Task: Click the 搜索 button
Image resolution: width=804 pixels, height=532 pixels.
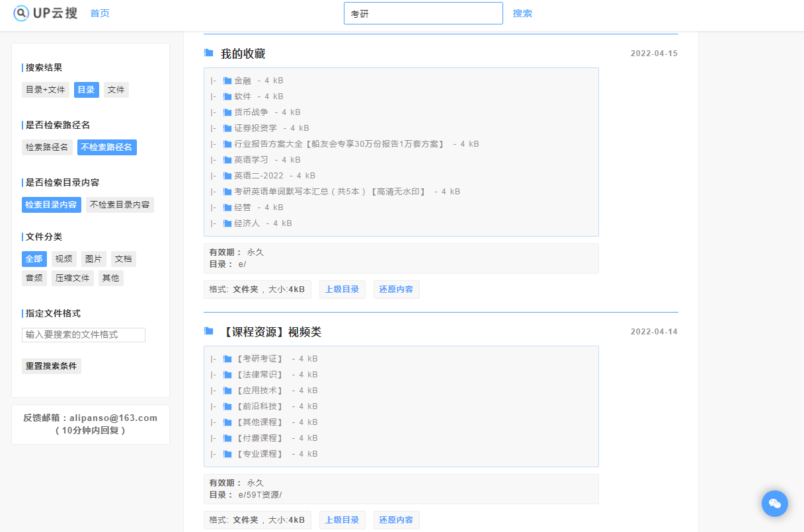Action: coord(522,13)
